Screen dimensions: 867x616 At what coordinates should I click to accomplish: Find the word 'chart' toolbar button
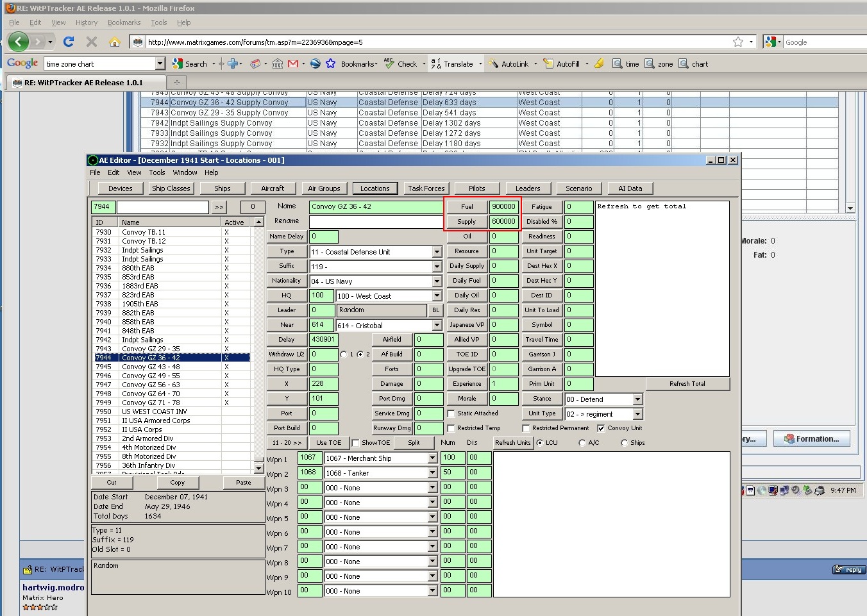point(694,64)
